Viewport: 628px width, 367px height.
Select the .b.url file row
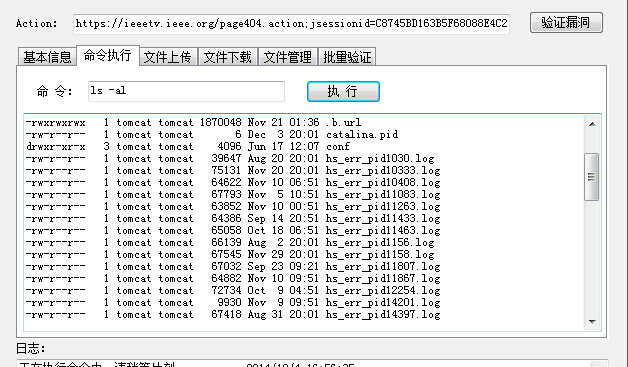pos(193,122)
